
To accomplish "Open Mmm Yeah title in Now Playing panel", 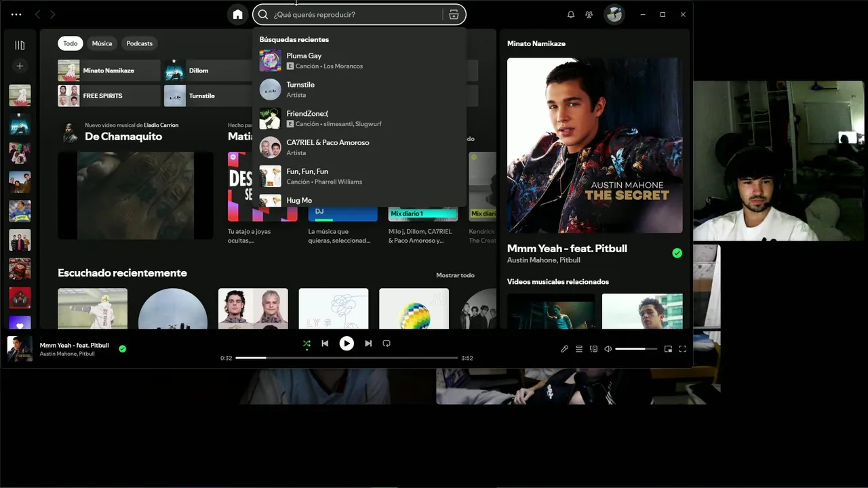I will tap(567, 248).
